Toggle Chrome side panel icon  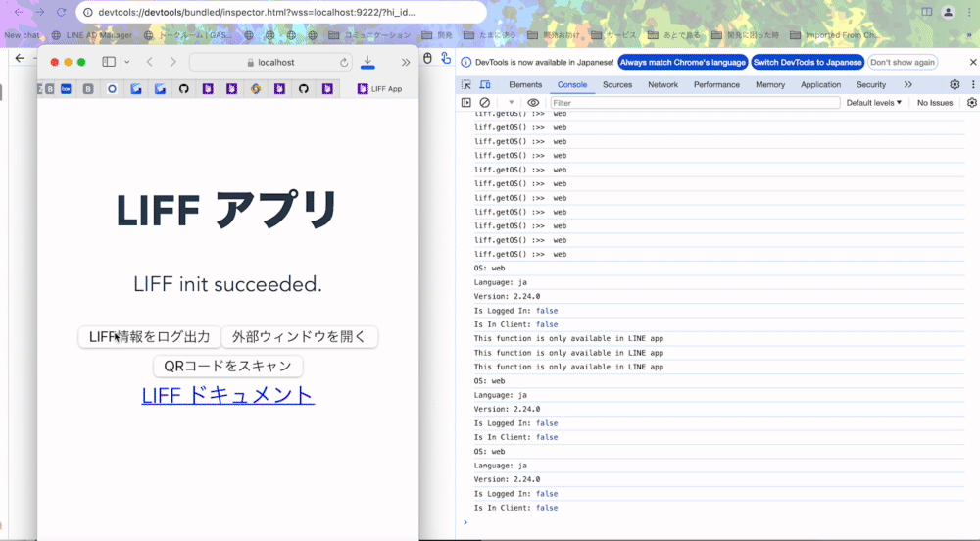[927, 12]
